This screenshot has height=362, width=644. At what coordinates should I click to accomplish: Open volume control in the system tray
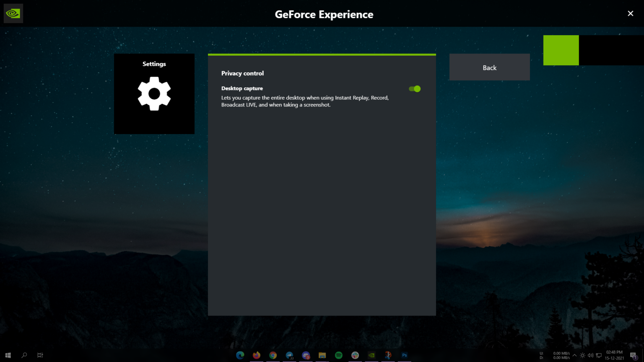click(x=591, y=355)
